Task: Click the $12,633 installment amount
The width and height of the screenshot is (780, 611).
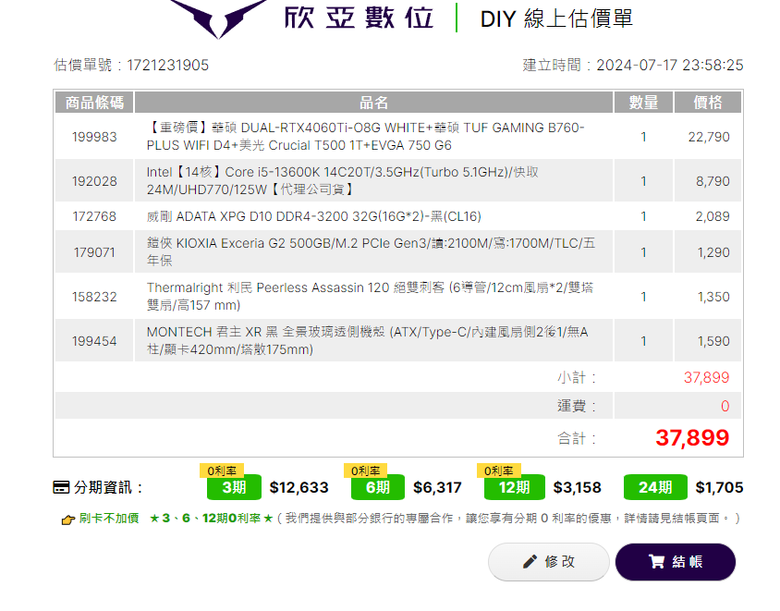Action: point(299,487)
